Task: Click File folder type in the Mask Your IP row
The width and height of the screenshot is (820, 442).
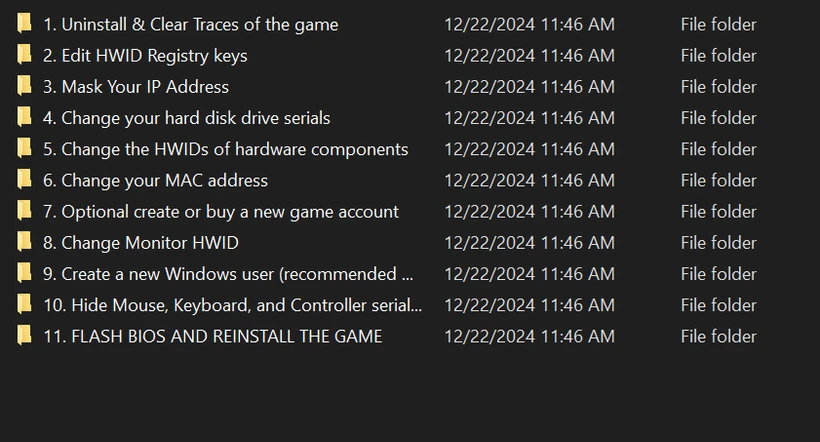Action: (x=719, y=87)
